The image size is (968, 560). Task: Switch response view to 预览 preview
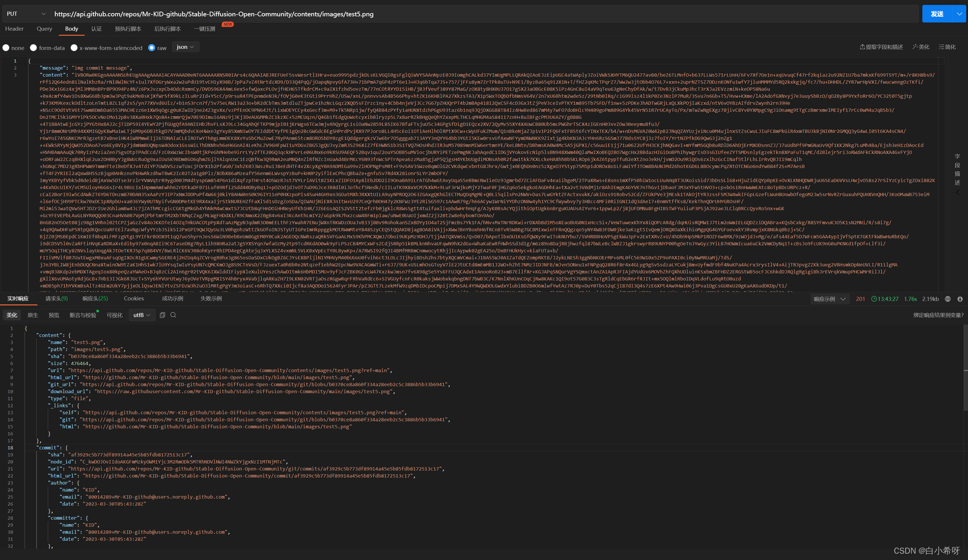pos(54,315)
